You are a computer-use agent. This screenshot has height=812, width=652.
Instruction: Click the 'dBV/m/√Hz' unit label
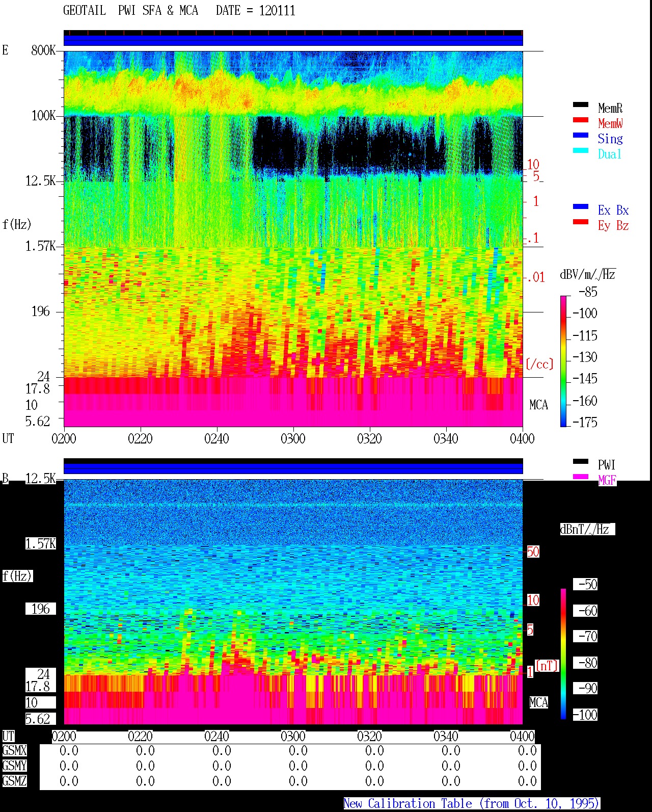(588, 274)
